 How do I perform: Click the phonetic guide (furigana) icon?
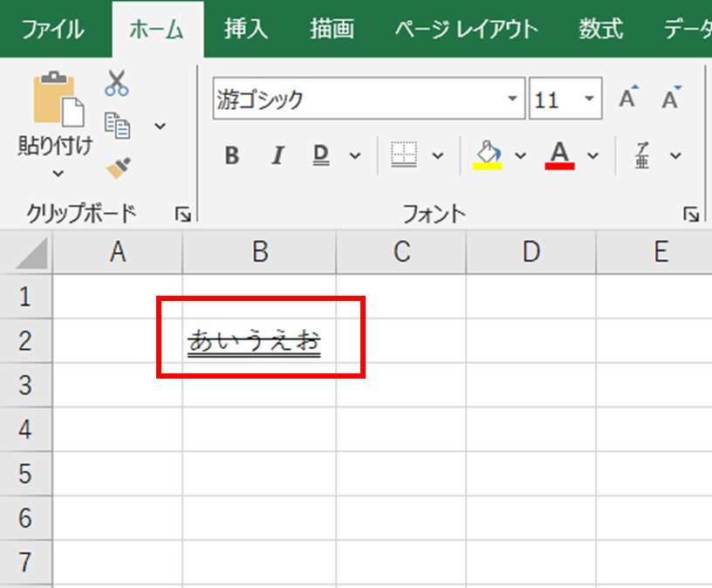[642, 155]
